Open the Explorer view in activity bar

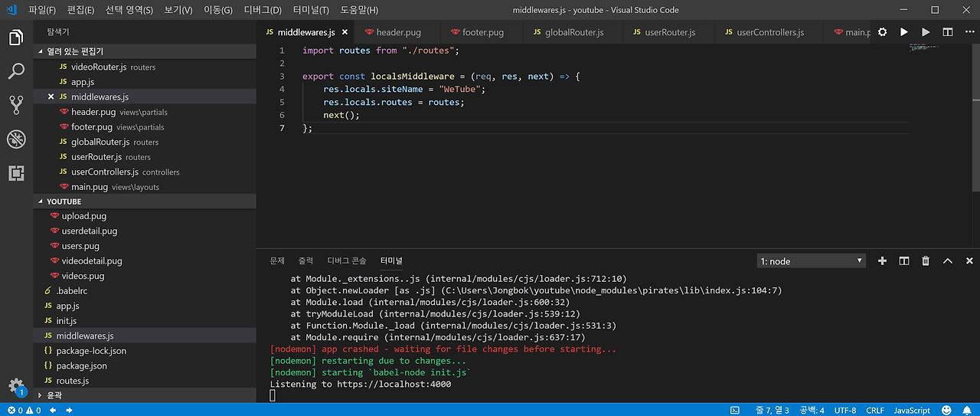coord(16,38)
